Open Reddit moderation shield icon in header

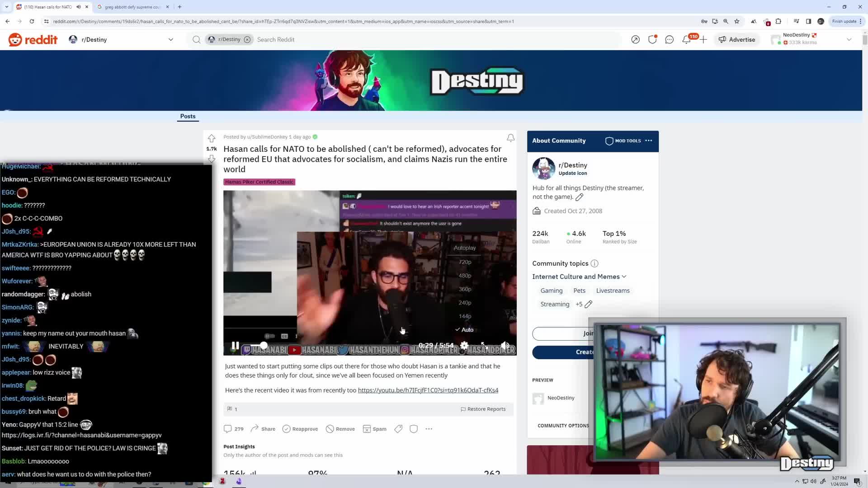click(652, 40)
